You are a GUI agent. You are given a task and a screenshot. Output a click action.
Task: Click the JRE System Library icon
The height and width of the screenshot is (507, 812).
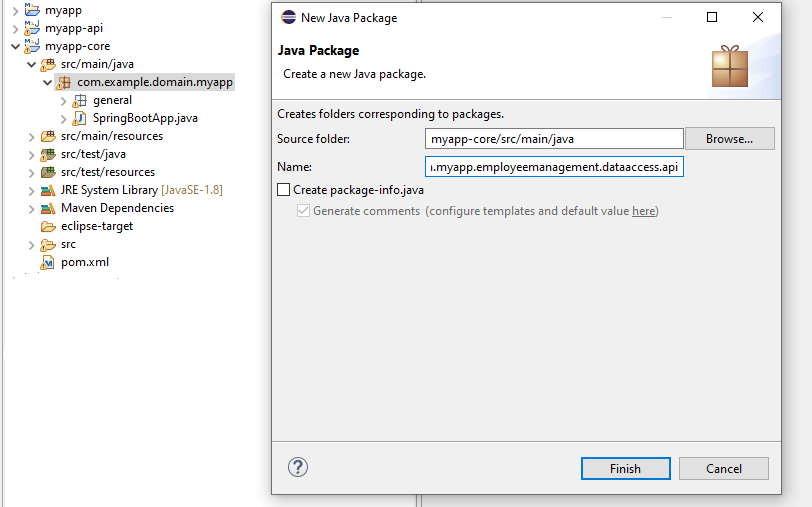[48, 190]
